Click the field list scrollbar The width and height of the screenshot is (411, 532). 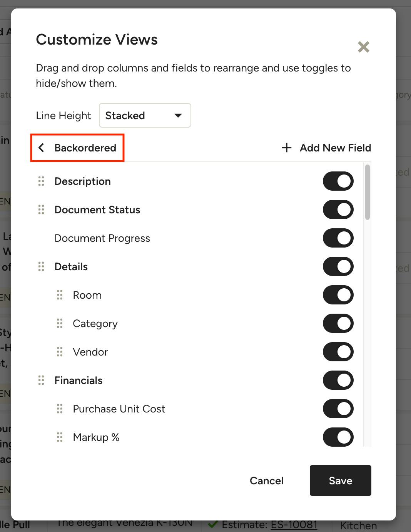tap(368, 192)
